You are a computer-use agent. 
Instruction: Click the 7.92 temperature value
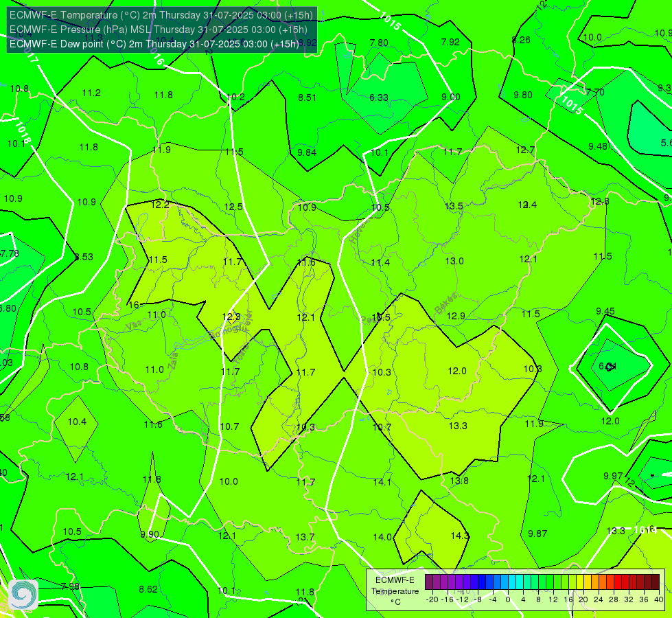click(450, 42)
